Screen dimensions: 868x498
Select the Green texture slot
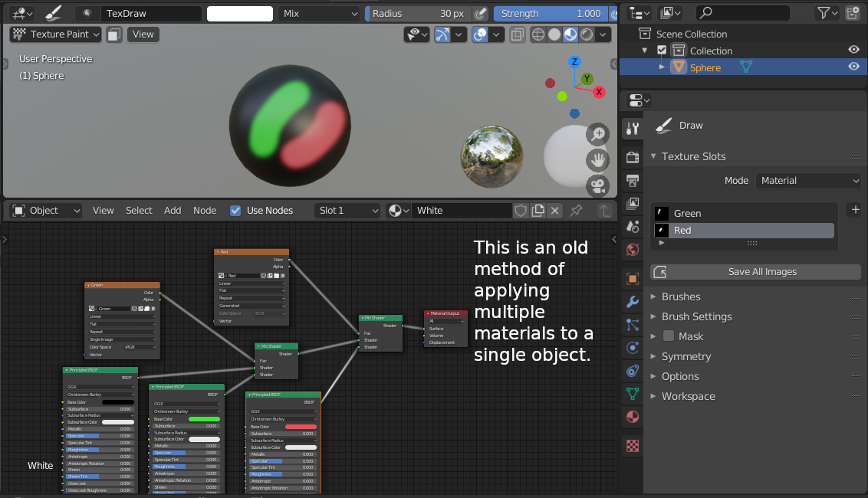click(x=745, y=214)
